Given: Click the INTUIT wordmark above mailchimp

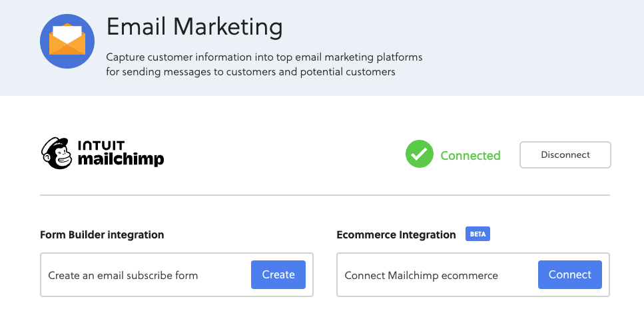Looking at the screenshot, I should 101,145.
